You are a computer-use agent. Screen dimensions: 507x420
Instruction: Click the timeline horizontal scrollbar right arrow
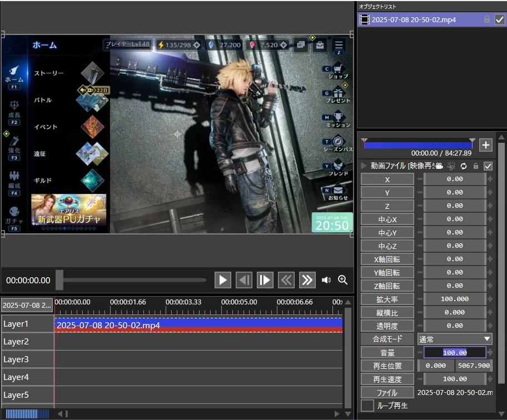(x=337, y=414)
